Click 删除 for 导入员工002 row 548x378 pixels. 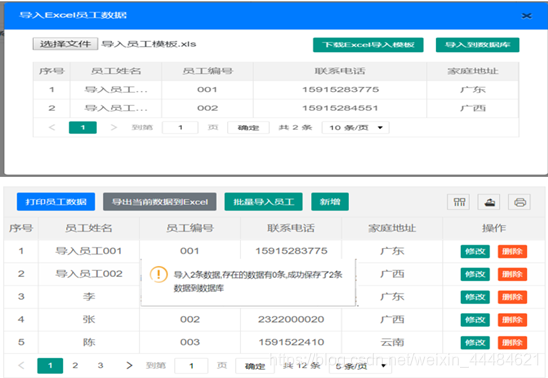(x=512, y=274)
